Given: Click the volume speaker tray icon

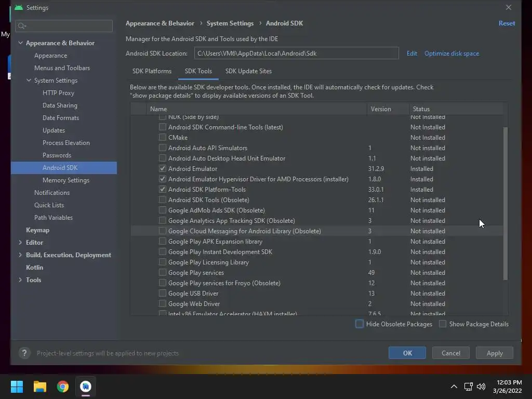Looking at the screenshot, I should 481,387.
